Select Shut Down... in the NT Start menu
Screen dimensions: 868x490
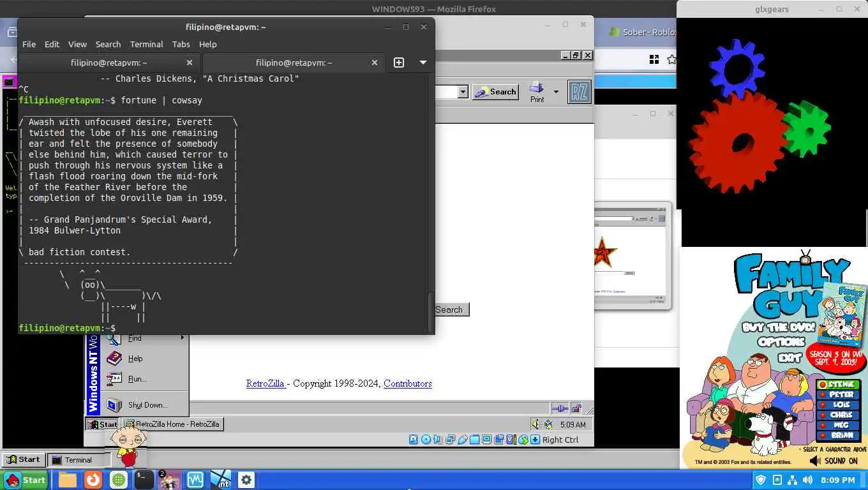pos(144,405)
